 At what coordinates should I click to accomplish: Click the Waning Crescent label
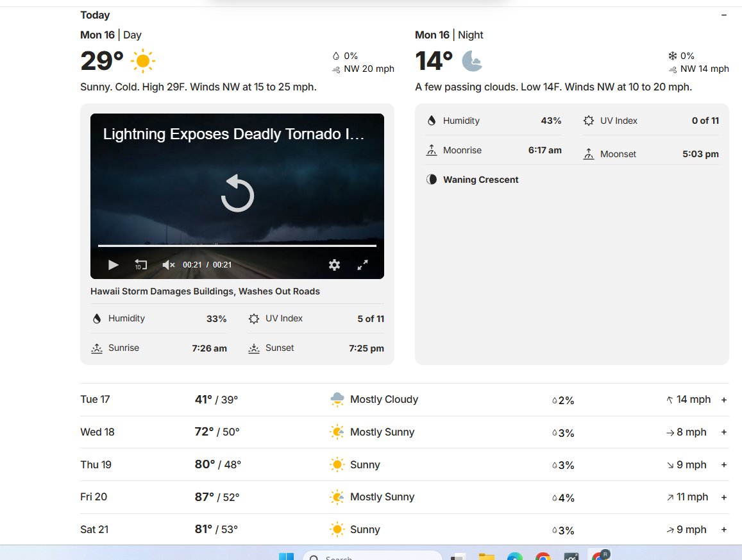click(x=481, y=180)
